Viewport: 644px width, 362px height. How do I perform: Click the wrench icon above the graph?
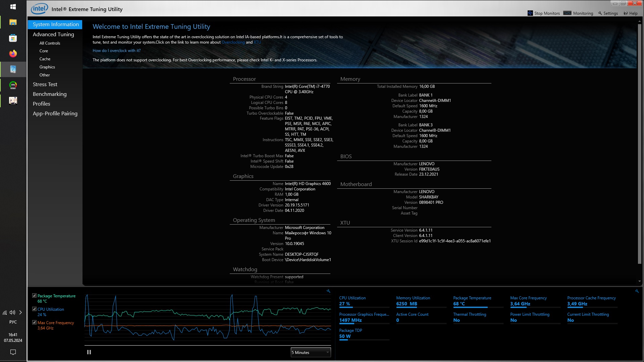click(328, 291)
